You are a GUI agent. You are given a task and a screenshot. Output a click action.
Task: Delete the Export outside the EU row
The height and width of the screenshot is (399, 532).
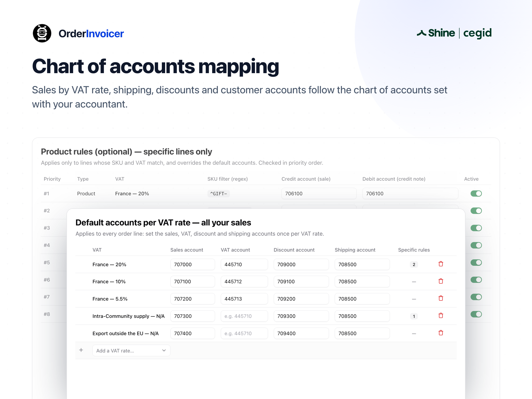(x=441, y=333)
